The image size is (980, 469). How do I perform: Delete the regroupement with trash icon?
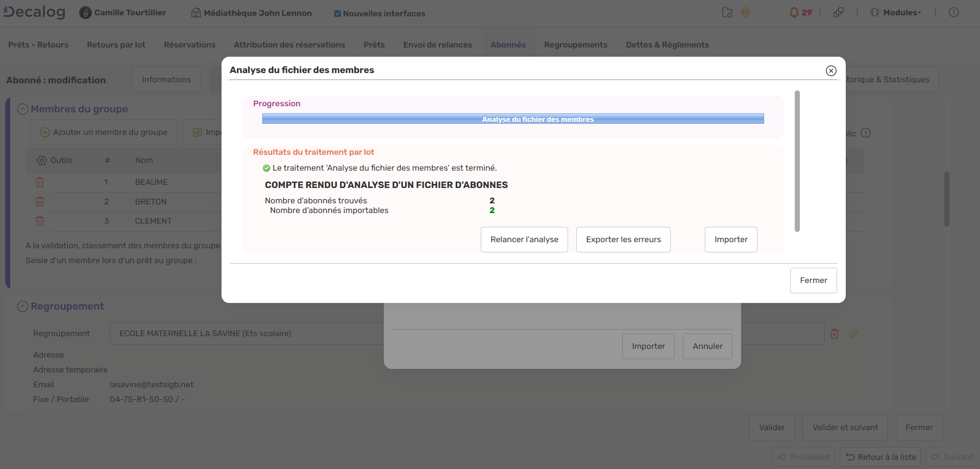[x=835, y=334]
